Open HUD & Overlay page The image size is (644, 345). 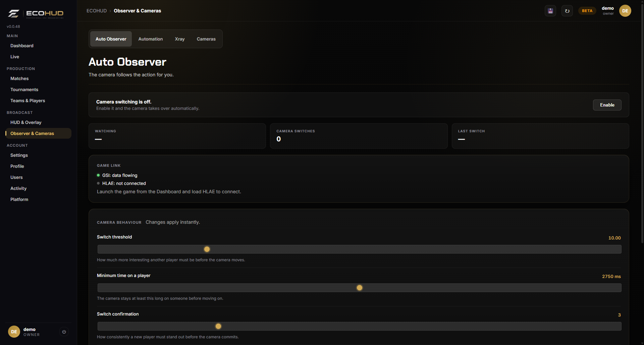click(38, 122)
